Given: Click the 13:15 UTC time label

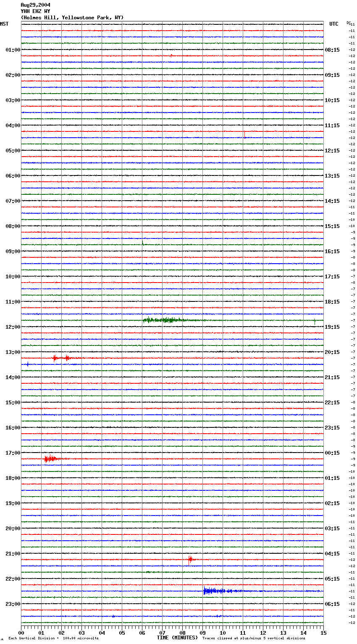Looking at the screenshot, I should coord(332,176).
